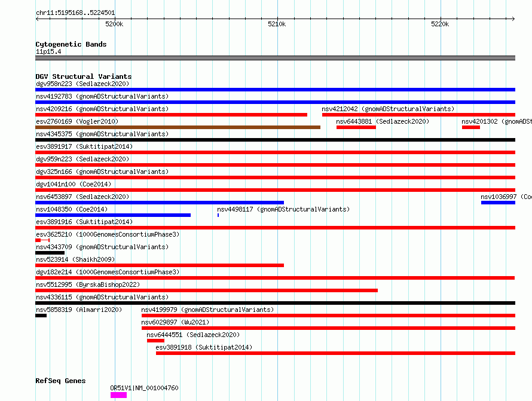The width and height of the screenshot is (532, 401).
Task: Open the nsv4498117 gnomAD variant label
Action: point(283,209)
